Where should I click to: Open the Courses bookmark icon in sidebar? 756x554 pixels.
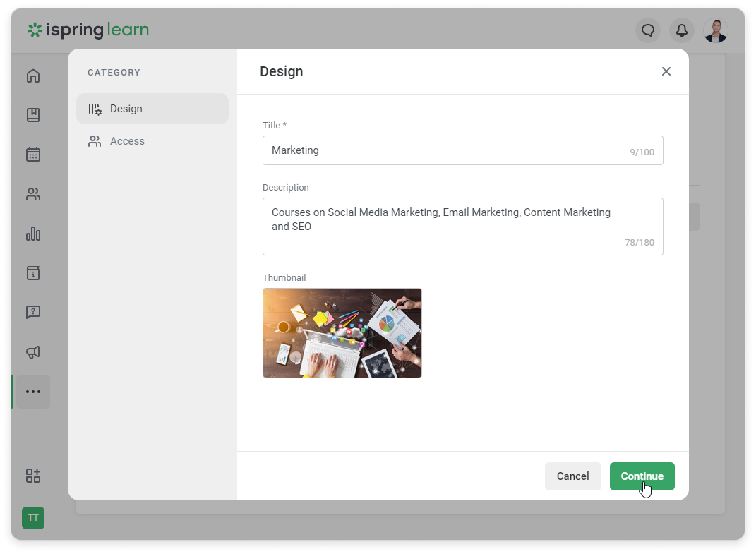[32, 115]
